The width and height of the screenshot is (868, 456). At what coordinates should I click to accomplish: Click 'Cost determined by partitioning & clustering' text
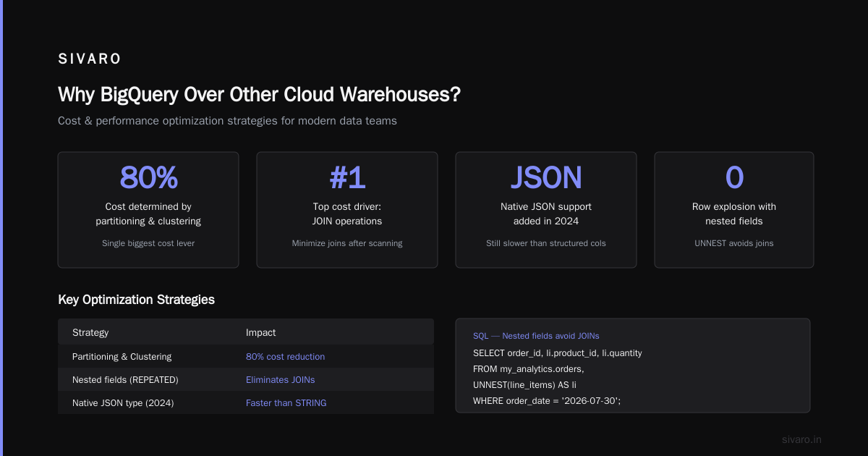coord(148,214)
